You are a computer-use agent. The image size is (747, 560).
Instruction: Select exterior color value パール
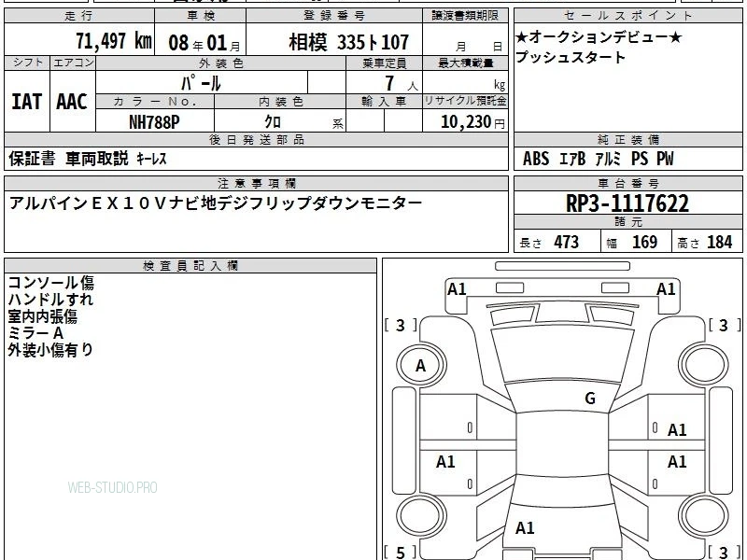point(201,83)
